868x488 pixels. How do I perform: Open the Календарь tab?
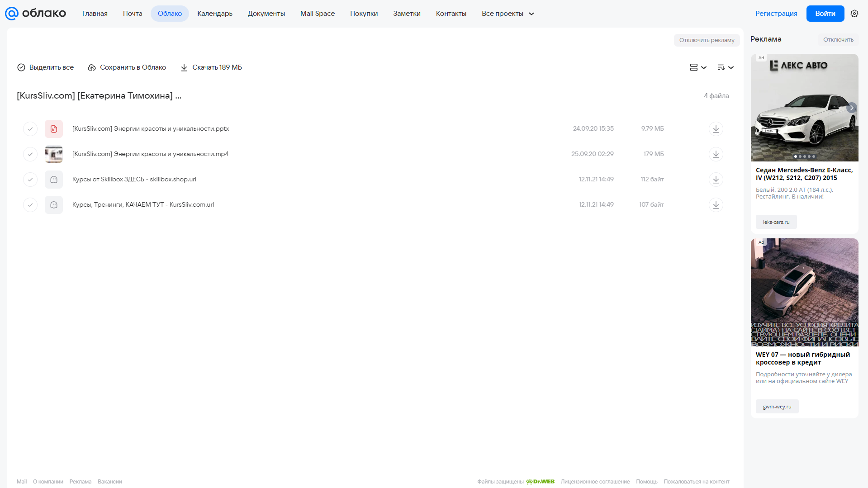coord(215,14)
